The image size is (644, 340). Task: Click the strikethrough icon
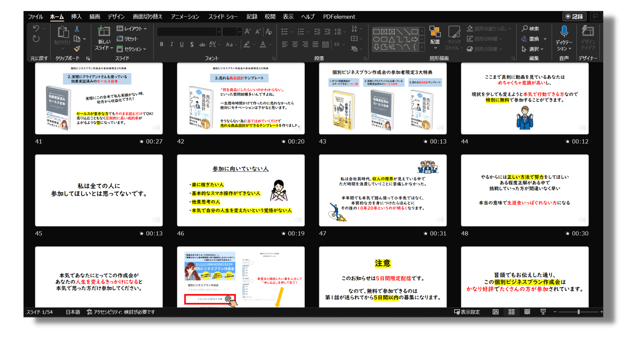(x=202, y=45)
